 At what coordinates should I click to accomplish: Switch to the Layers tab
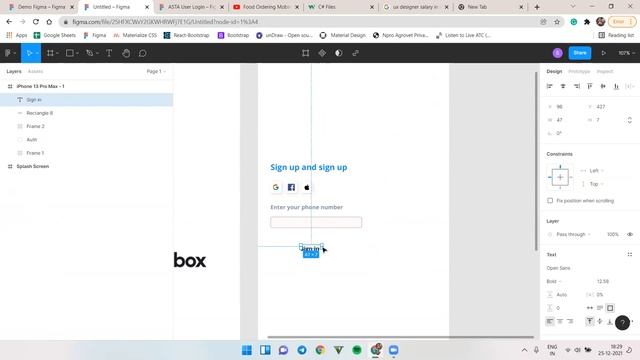14,71
